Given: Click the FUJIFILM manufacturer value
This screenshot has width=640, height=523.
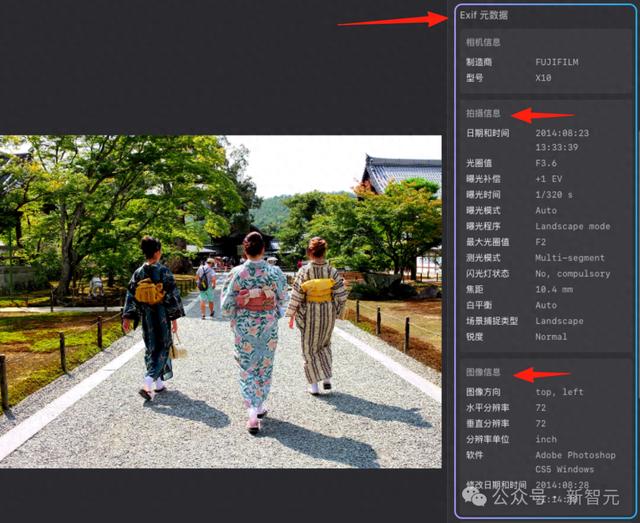Looking at the screenshot, I should (557, 62).
